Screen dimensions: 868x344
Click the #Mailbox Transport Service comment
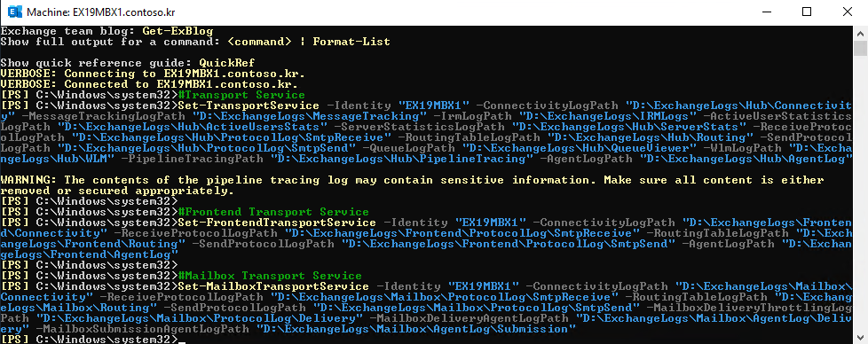(270, 276)
